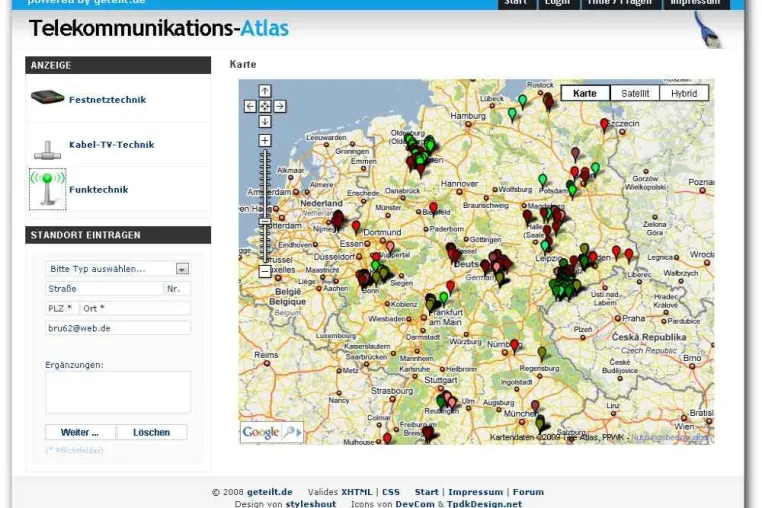Image resolution: width=762 pixels, height=508 pixels.
Task: Click the Google logo on the map
Action: 261,432
